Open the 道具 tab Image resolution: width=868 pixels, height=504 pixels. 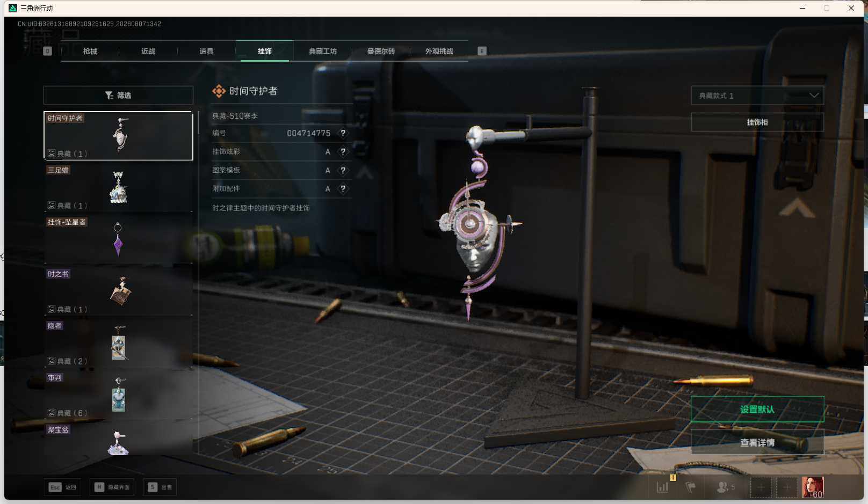point(206,51)
